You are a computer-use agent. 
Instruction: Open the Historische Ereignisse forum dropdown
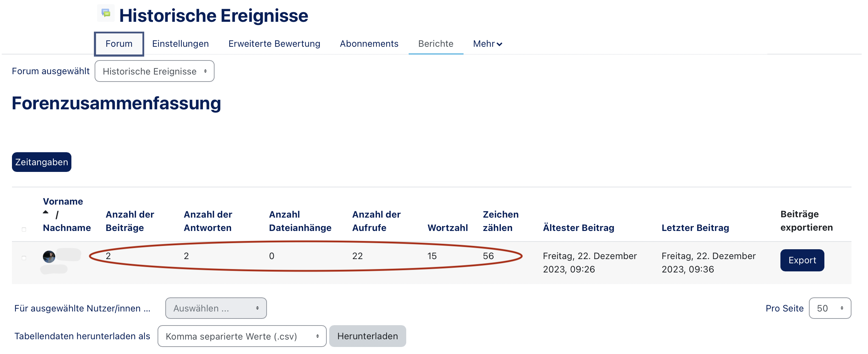(154, 71)
